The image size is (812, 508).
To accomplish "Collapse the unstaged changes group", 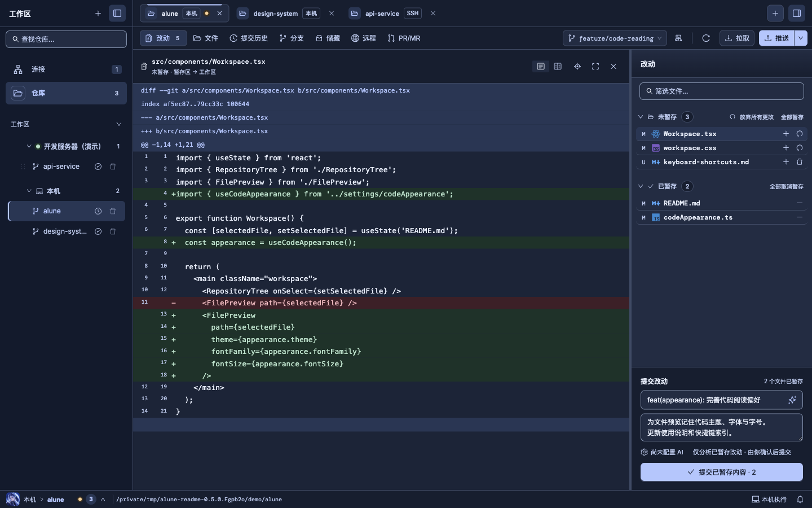I will coord(641,117).
